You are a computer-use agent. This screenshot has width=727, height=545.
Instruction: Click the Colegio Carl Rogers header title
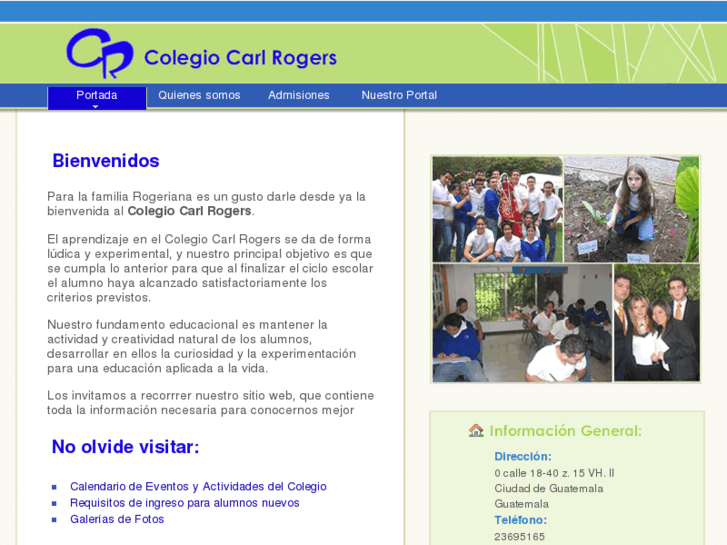click(x=240, y=58)
